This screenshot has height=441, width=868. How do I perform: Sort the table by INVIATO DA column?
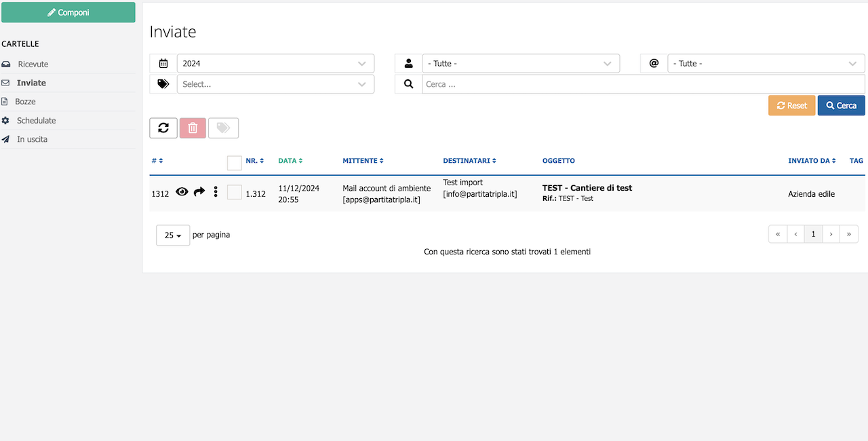coord(812,161)
